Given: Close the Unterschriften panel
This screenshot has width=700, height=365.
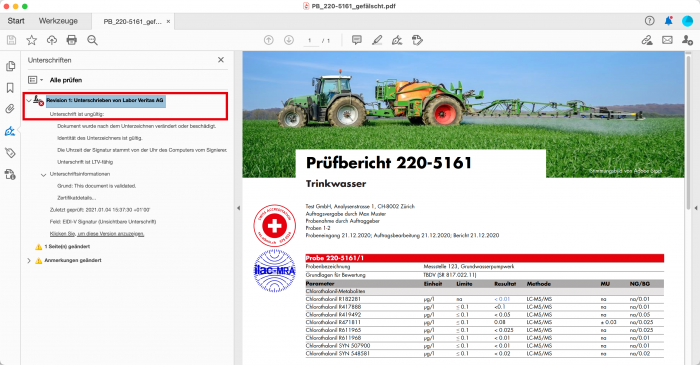Looking at the screenshot, I should pyautogui.click(x=221, y=60).
